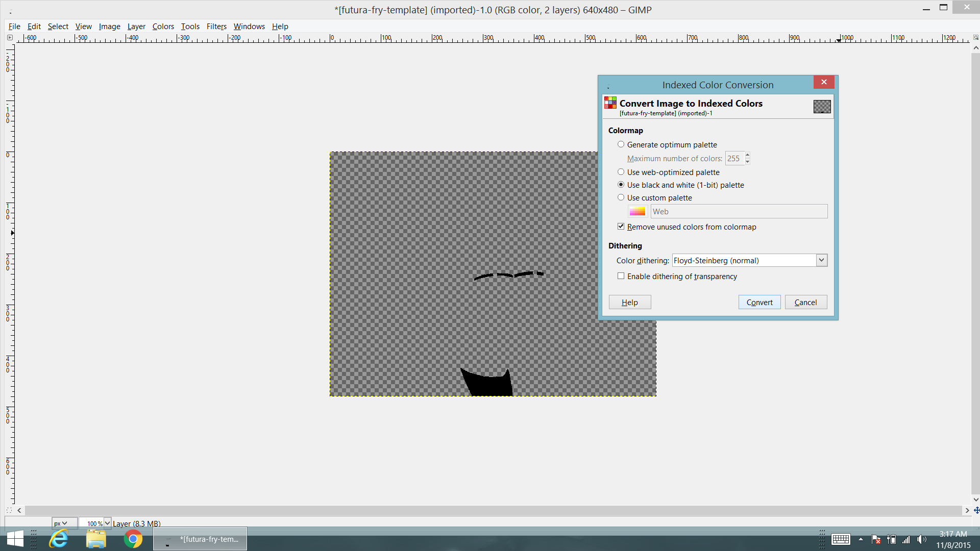Click the horizontal scrollbar left arrow
The height and width of the screenshot is (551, 980).
19,510
